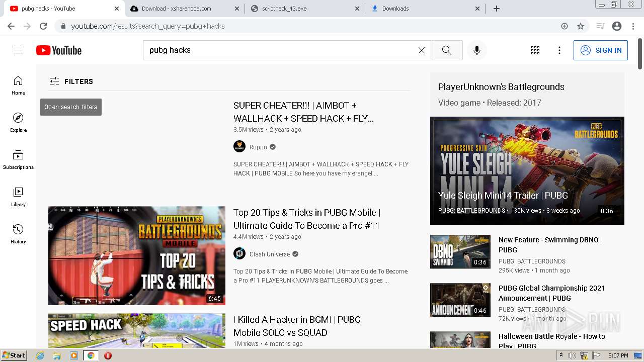
Task: Click the network icon in system tray
Action: pos(585,355)
